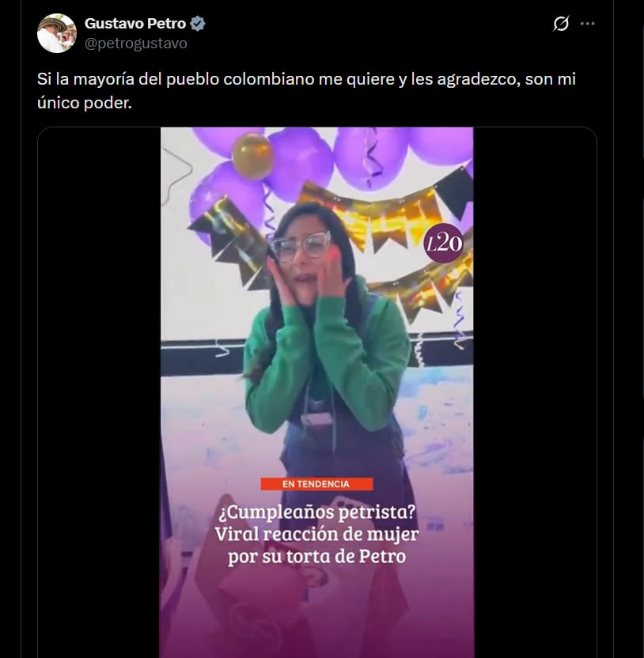Click the gold balloon in the video
Image resolution: width=644 pixels, height=658 pixels.
(x=252, y=154)
